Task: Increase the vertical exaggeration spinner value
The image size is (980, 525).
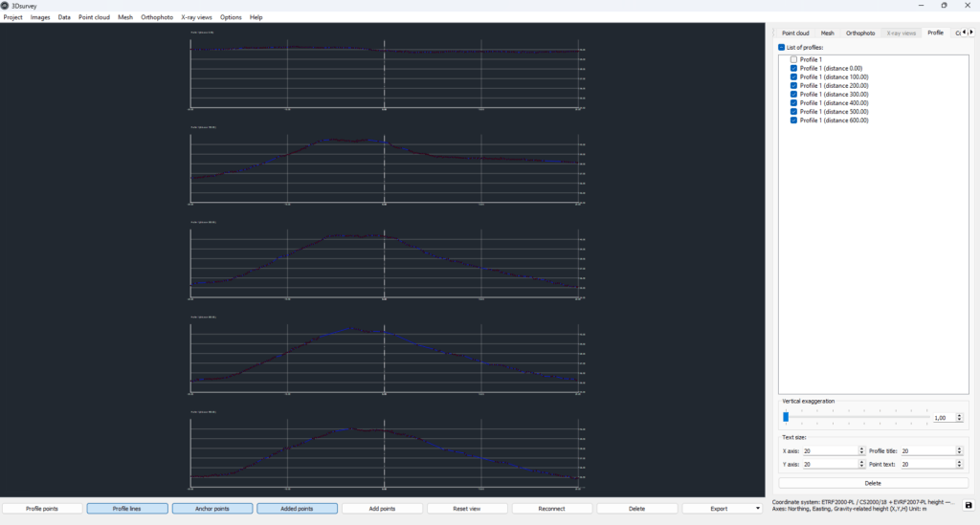Action: (959, 415)
